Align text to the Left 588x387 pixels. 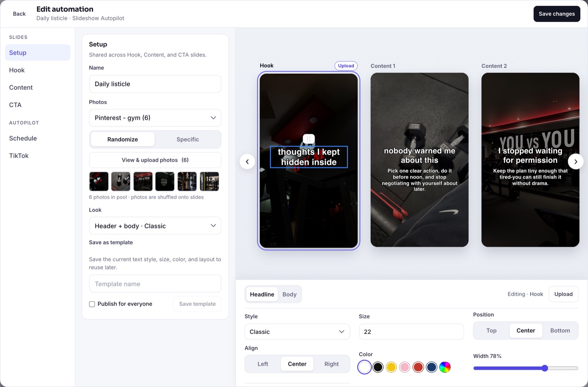coord(263,364)
